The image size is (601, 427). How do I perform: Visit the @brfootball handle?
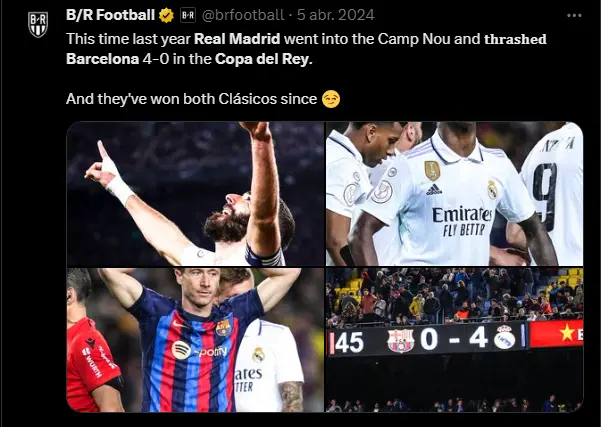coord(243,15)
